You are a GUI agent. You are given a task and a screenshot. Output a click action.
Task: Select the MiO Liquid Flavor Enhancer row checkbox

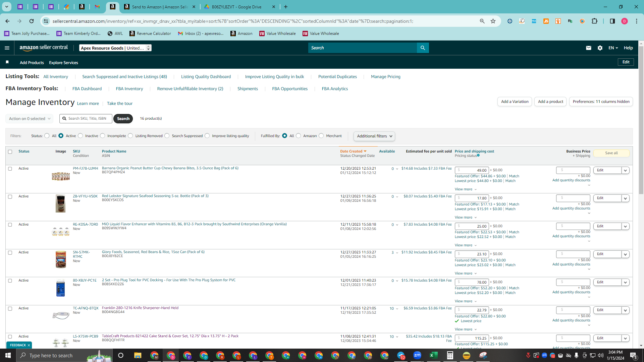tap(10, 225)
